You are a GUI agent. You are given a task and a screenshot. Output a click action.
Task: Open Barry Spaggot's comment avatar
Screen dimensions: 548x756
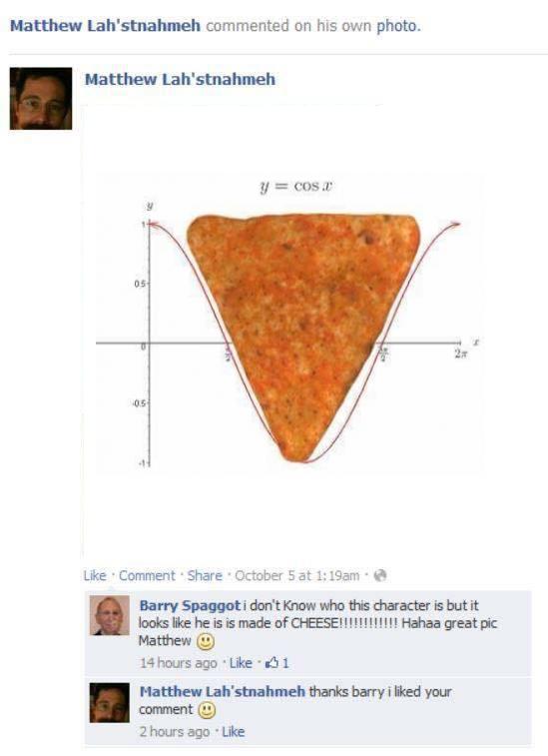point(110,615)
